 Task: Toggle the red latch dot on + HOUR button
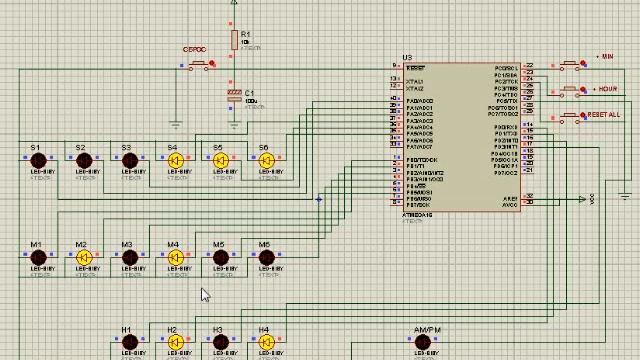point(583,89)
